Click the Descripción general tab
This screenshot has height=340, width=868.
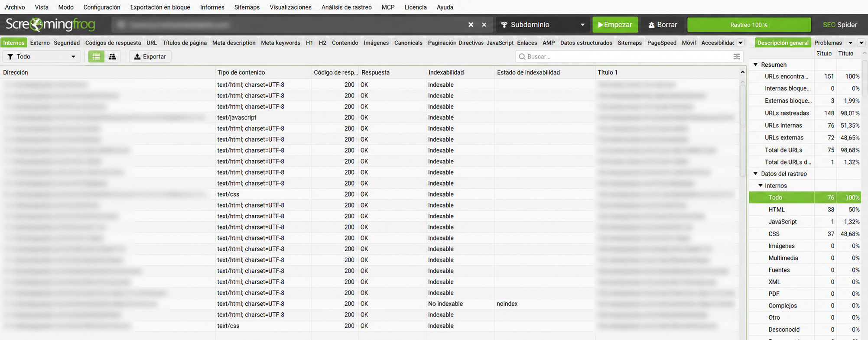783,43
